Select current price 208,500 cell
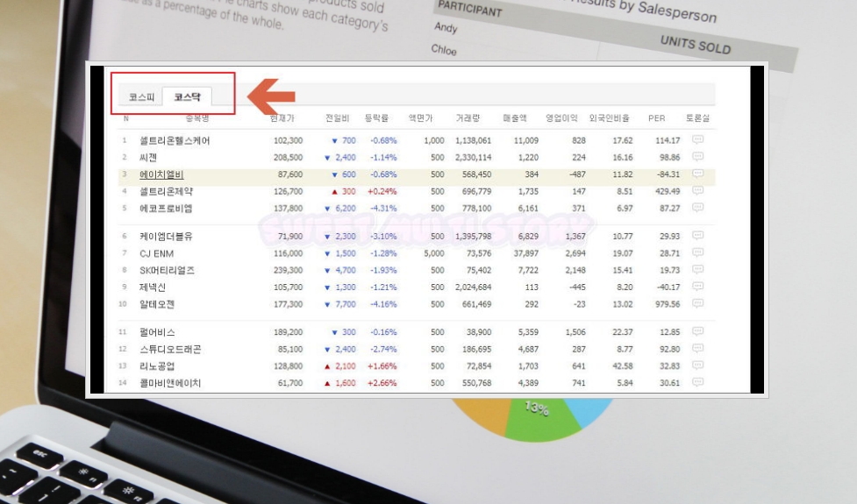Image resolution: width=857 pixels, height=504 pixels. [288, 157]
